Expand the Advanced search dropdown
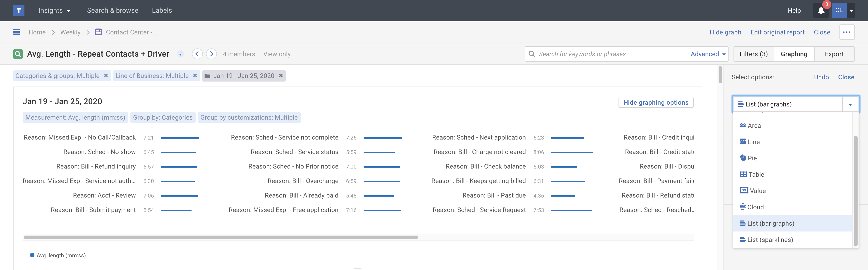 point(708,54)
